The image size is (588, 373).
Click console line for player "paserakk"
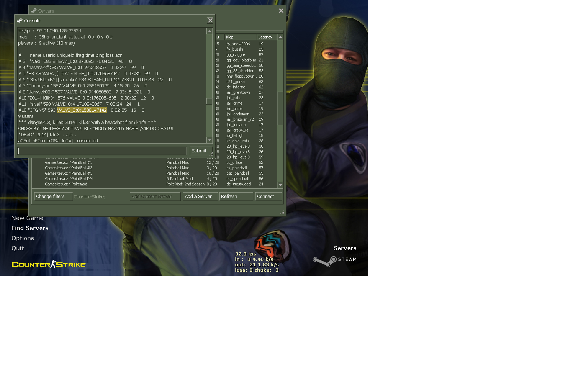[x=81, y=68]
